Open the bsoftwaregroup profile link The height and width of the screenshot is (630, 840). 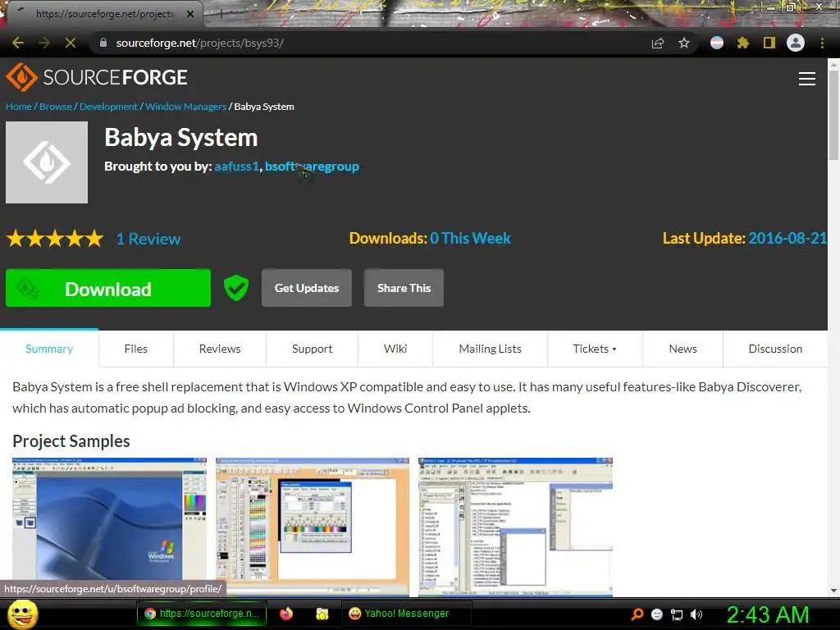[312, 167]
